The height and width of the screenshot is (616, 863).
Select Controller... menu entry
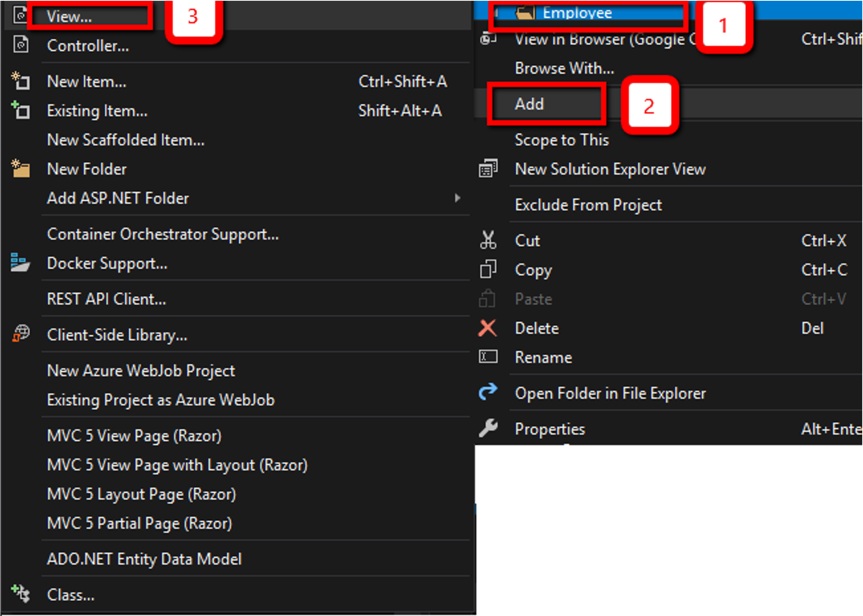pos(88,46)
